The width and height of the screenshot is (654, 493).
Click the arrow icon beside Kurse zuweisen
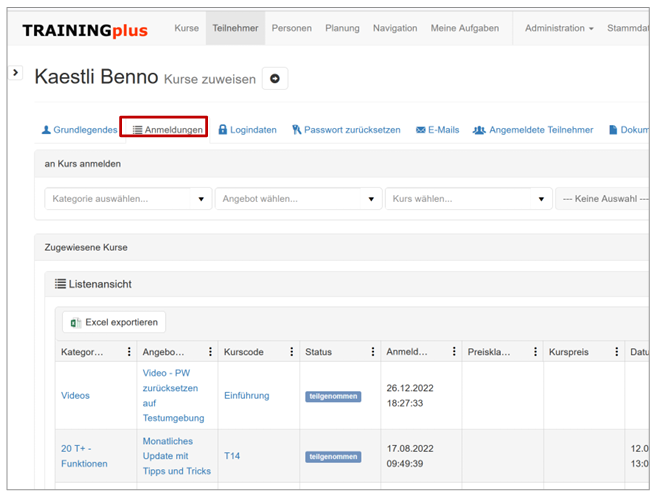tap(275, 79)
